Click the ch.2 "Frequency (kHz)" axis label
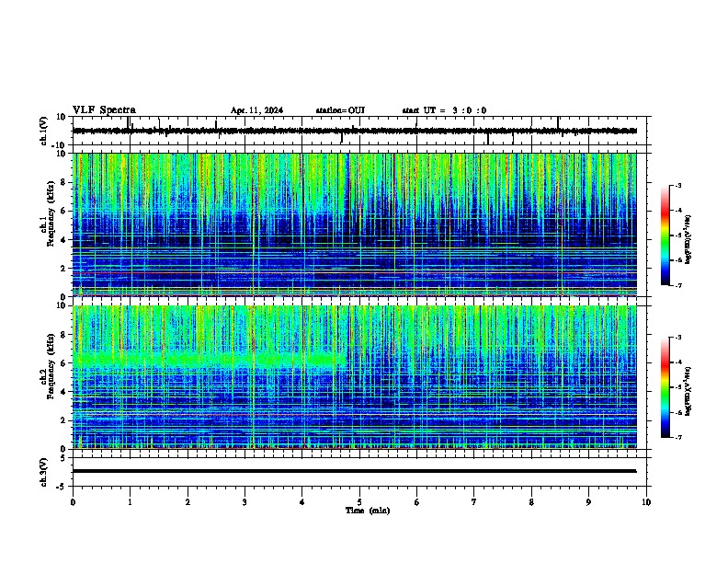 pos(51,366)
